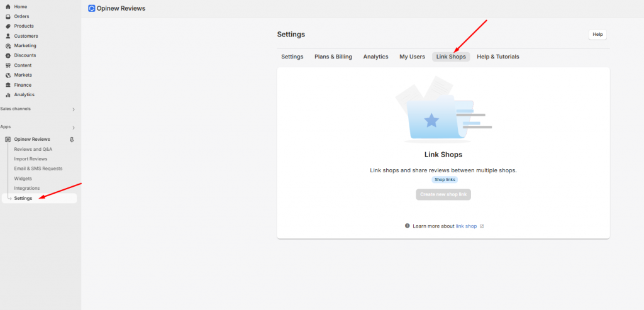Screen dimensions: 644x310
Task: Unpin Opinew Reviews using the pin icon
Action: 72,139
